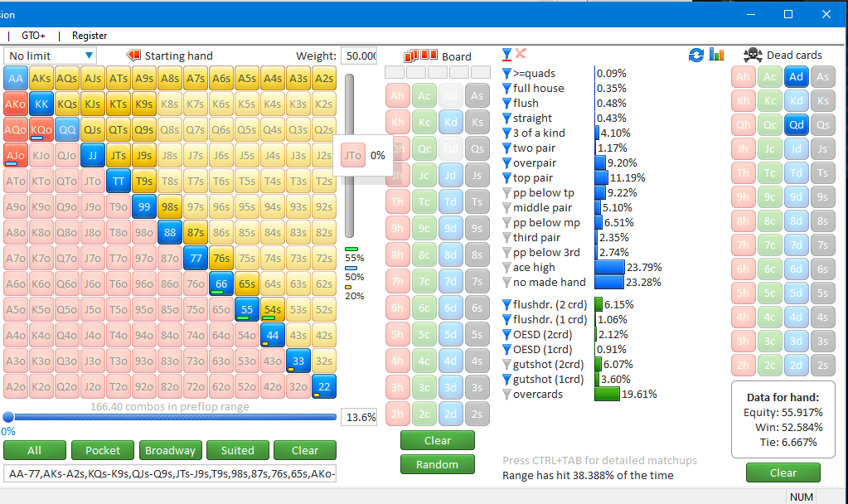Image resolution: width=848 pixels, height=504 pixels.
Task: Toggle 54s in the hand matrix
Action: 273,309
